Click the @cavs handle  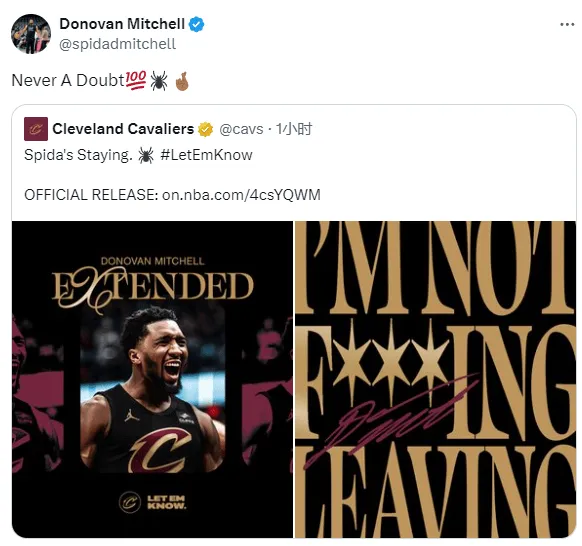coord(241,129)
